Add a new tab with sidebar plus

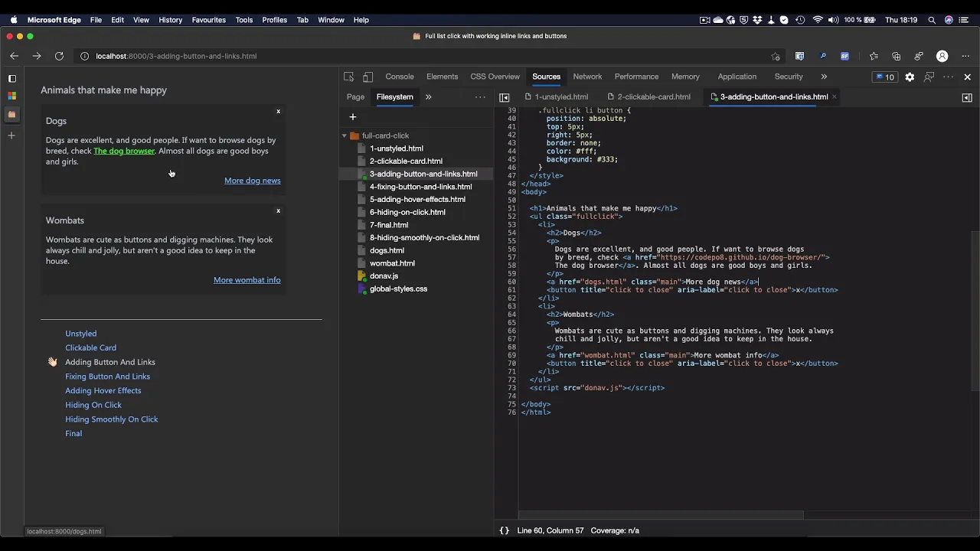(x=11, y=135)
